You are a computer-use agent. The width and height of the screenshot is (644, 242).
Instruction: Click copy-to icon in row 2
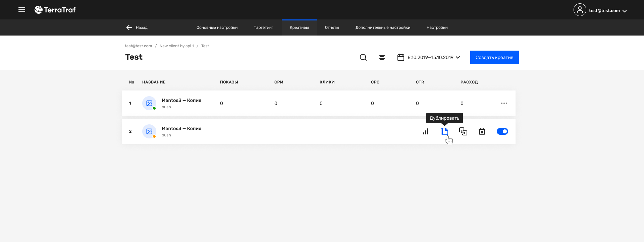click(x=463, y=131)
